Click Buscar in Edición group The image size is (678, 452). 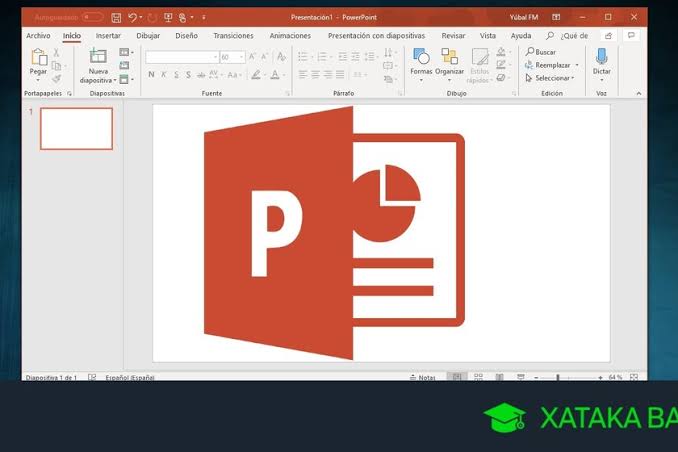(540, 52)
